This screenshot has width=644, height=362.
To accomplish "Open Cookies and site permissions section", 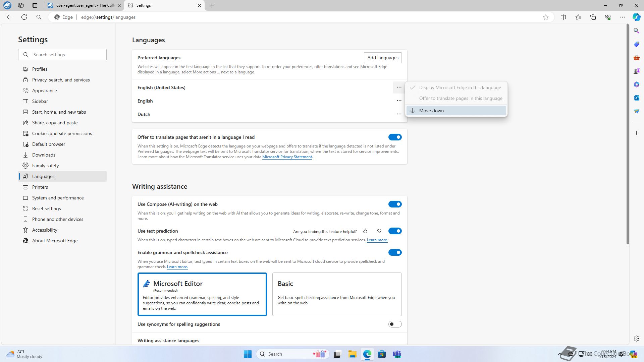I will point(62,133).
